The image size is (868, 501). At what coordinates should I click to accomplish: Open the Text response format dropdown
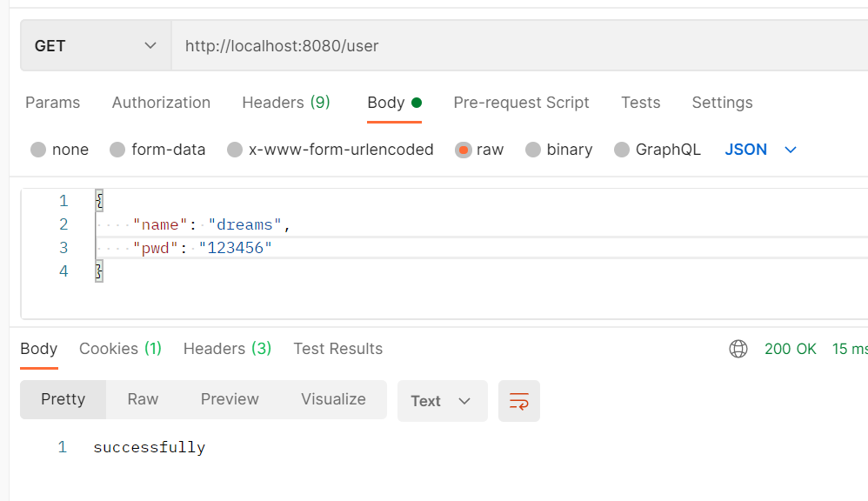click(442, 401)
